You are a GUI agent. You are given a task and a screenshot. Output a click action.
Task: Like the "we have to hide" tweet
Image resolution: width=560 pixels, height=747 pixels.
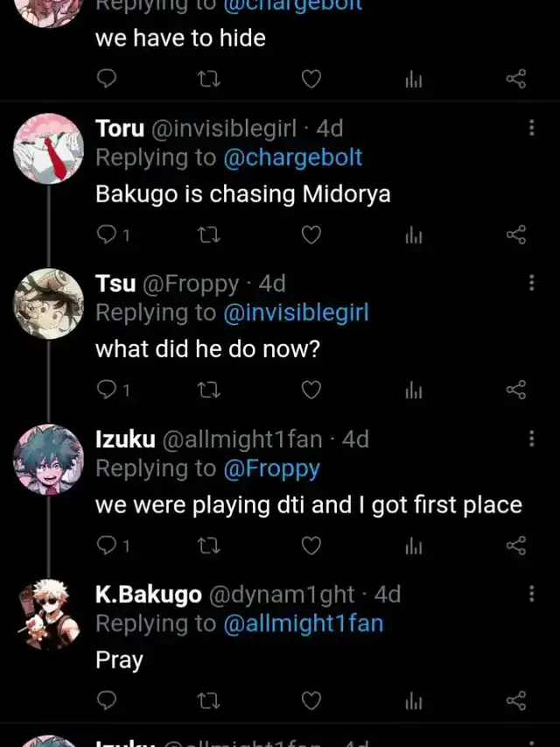click(x=311, y=81)
